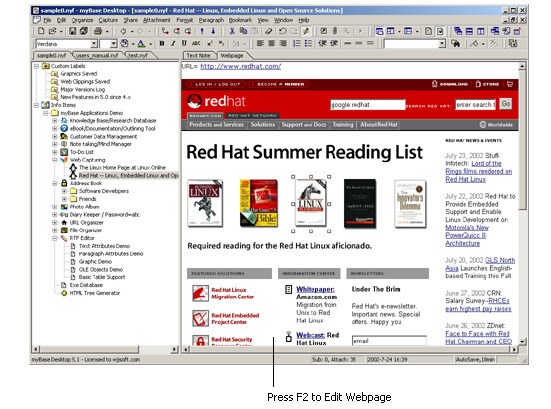The width and height of the screenshot is (551, 409).
Task: Click the Print icon in toolbar
Action: pos(98,31)
